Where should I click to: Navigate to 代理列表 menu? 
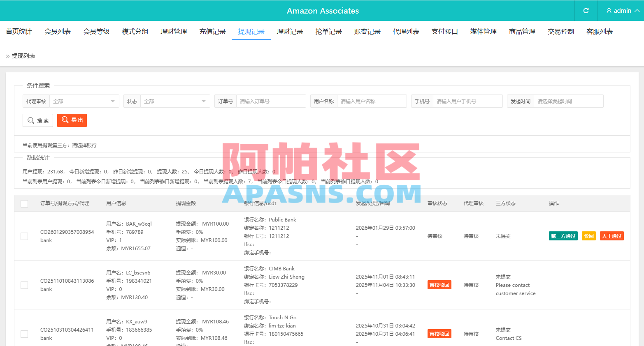406,32
